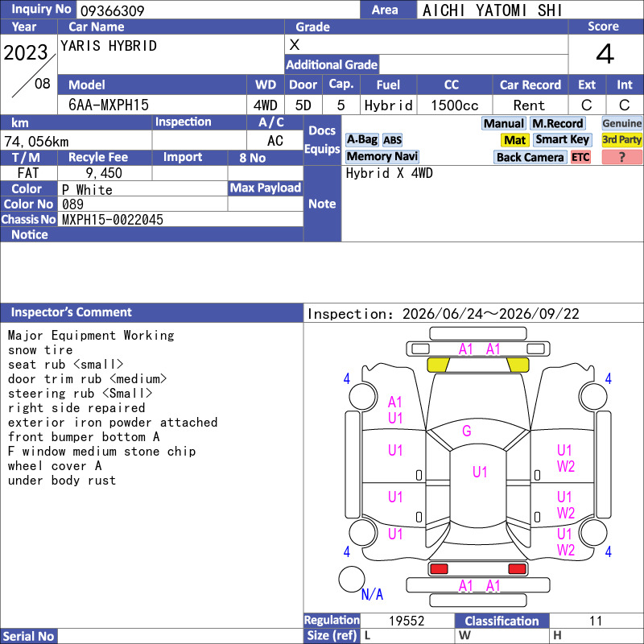The height and width of the screenshot is (644, 644).
Task: Click the right red taillight on diagram
Action: coord(517,569)
